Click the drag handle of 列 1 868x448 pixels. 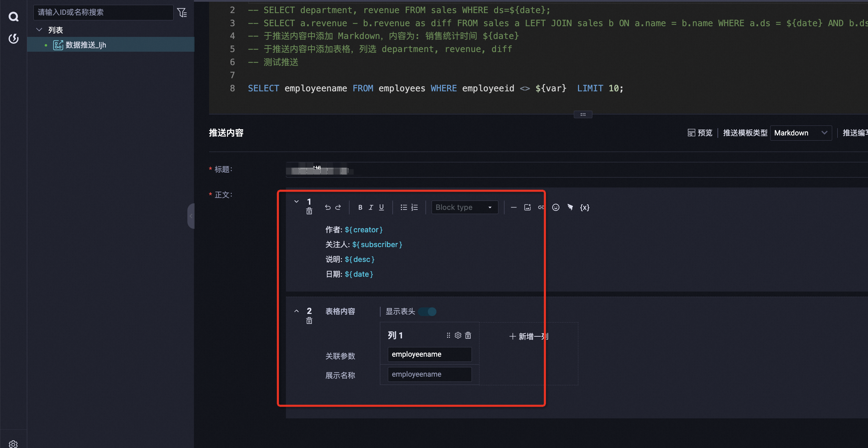coord(448,335)
